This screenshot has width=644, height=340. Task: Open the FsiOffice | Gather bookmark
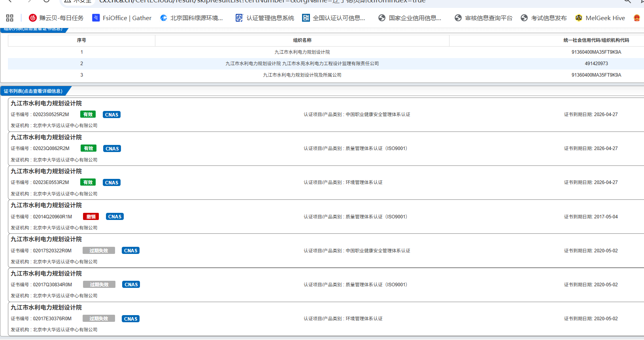122,18
